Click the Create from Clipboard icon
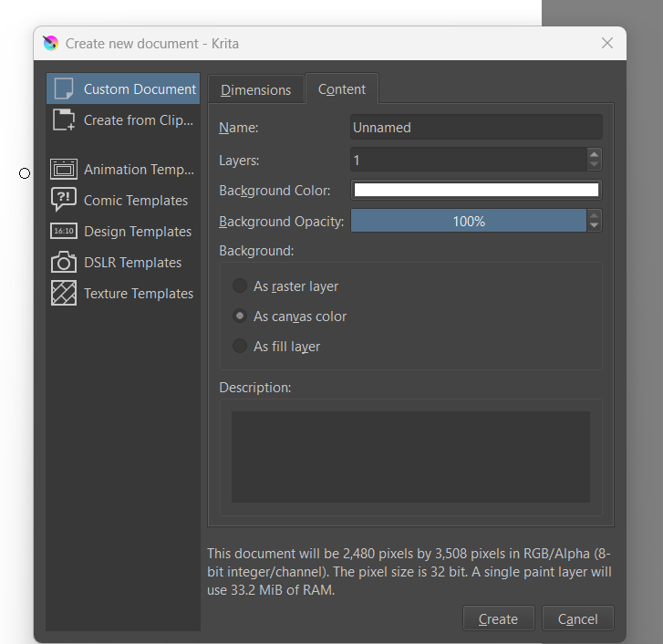Image resolution: width=663 pixels, height=644 pixels. pyautogui.click(x=63, y=120)
